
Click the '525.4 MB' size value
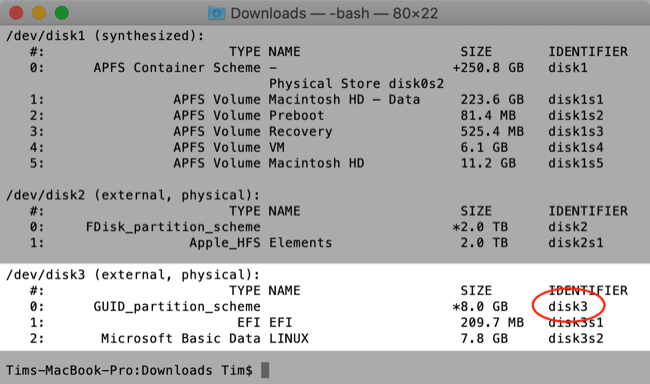pos(492,131)
